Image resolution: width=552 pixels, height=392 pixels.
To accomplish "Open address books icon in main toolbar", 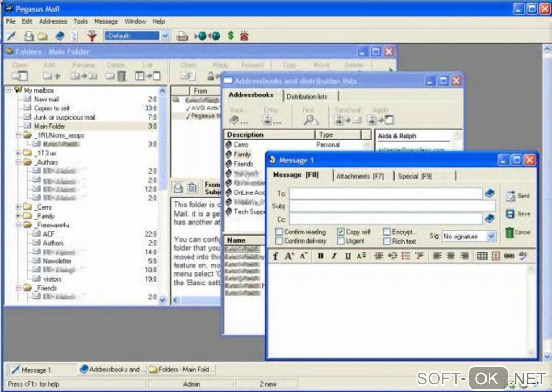I will pyautogui.click(x=60, y=36).
